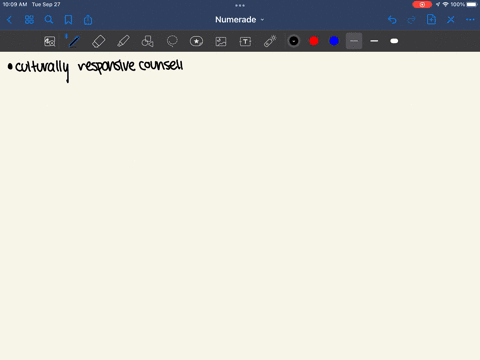
Task: Tap the three-dot multitasking handle
Action: (x=240, y=5)
